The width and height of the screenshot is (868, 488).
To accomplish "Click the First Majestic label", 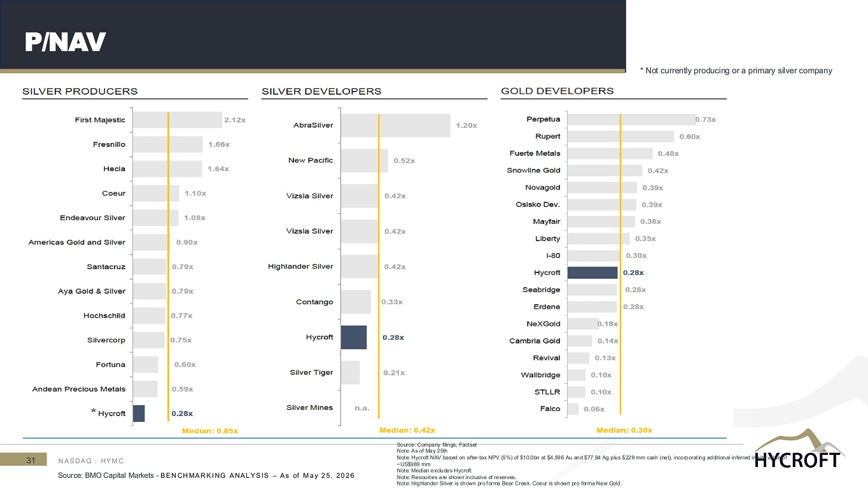I will tap(100, 120).
